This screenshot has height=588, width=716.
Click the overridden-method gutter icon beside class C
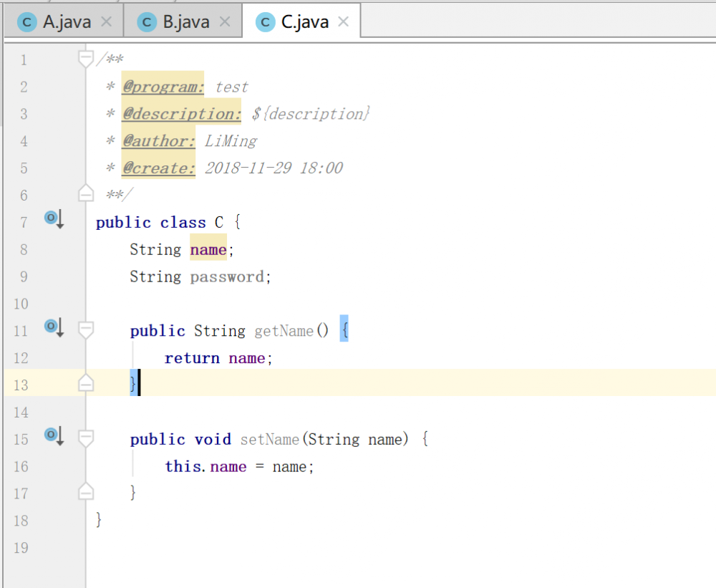pos(53,218)
